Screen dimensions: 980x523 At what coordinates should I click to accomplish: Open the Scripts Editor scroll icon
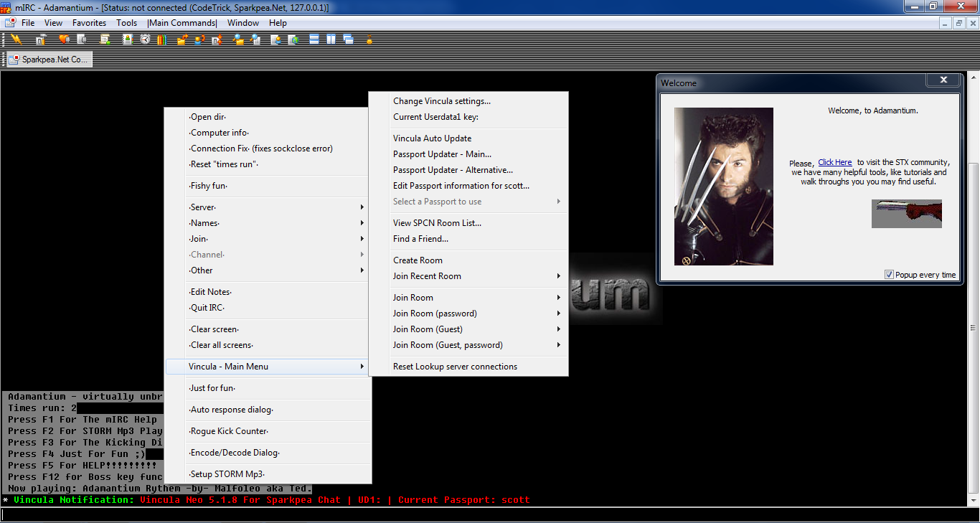coord(105,39)
